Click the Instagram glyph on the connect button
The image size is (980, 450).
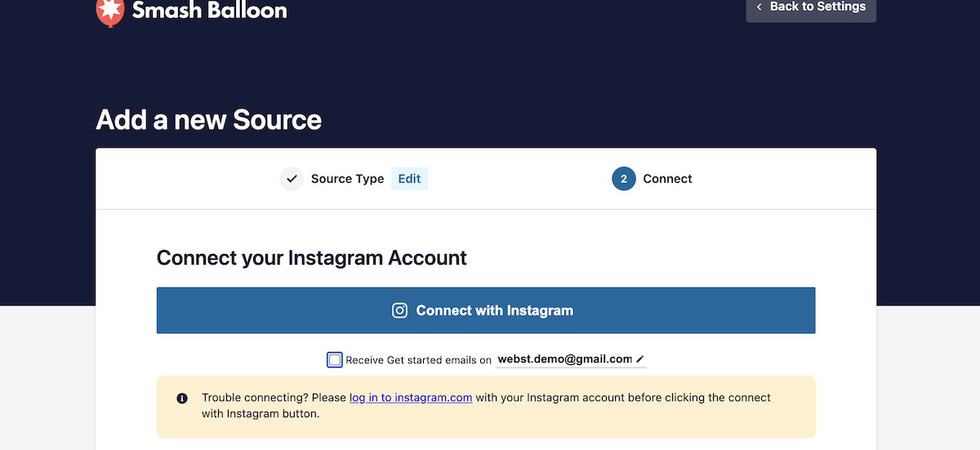(399, 310)
